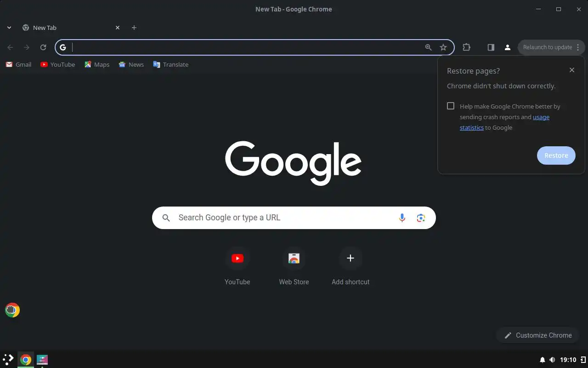Image resolution: width=588 pixels, height=368 pixels.
Task: Select the New Tab browser tab
Action: [x=71, y=28]
